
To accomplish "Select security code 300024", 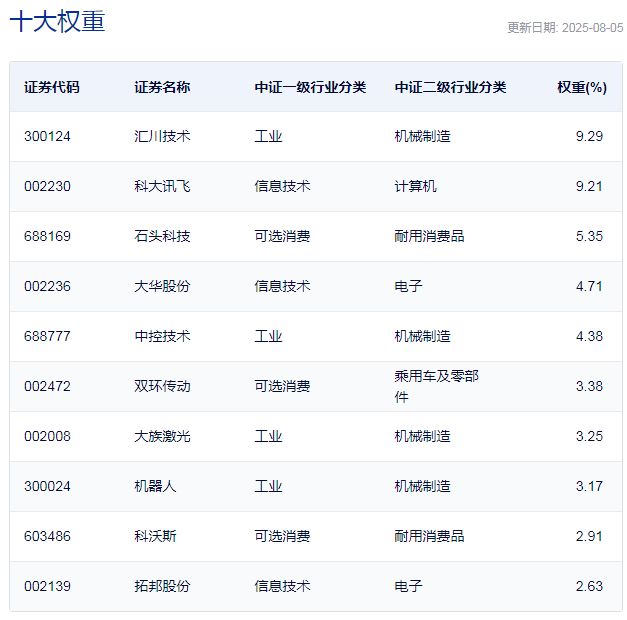I will pos(47,486).
